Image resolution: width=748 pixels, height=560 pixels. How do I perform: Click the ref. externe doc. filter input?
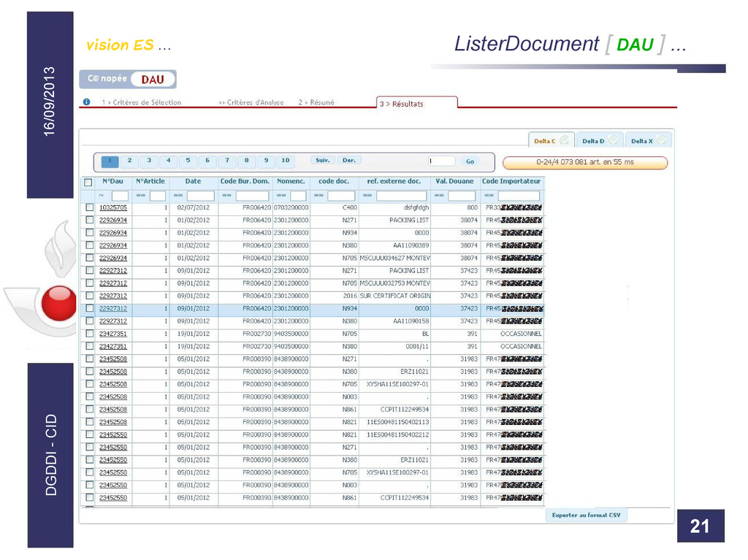pyautogui.click(x=401, y=196)
